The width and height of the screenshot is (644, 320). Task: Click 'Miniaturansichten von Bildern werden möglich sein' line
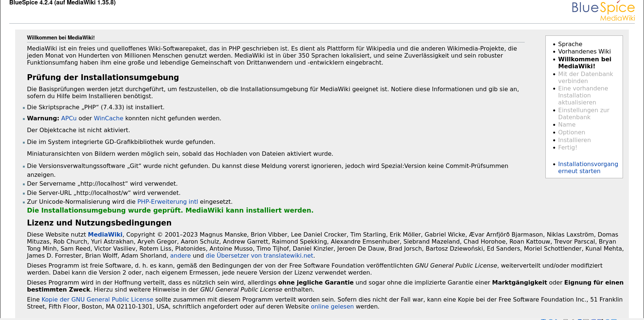tap(180, 154)
